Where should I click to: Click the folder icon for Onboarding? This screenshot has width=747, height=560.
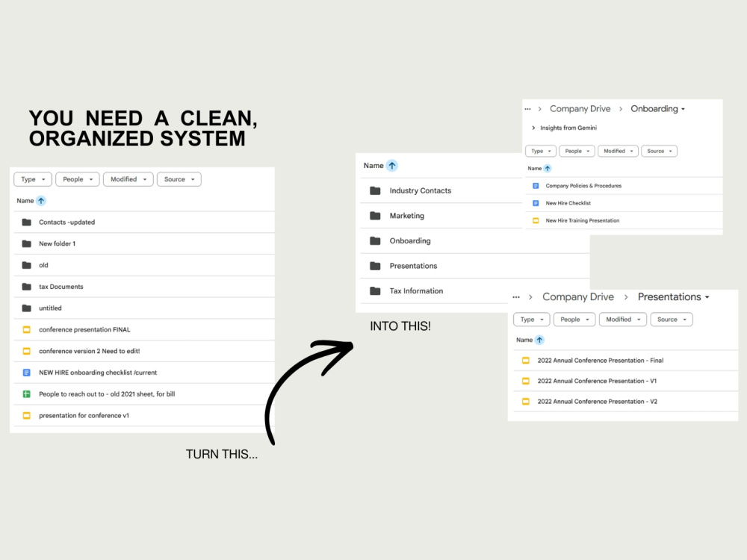(376, 241)
